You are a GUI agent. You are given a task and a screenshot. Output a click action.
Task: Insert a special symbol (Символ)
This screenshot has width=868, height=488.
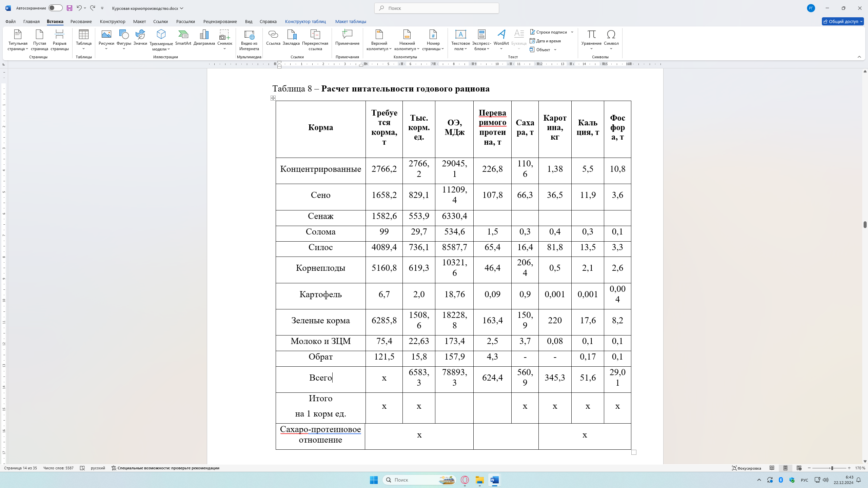click(611, 40)
